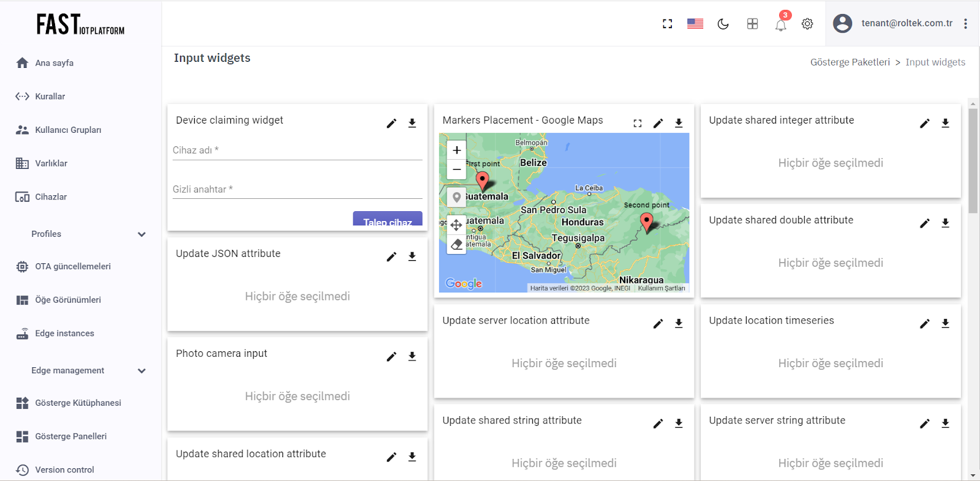Expand Markers Placement Google Maps widget fullscreen
Viewport: 980px width, 481px height.
click(x=638, y=124)
